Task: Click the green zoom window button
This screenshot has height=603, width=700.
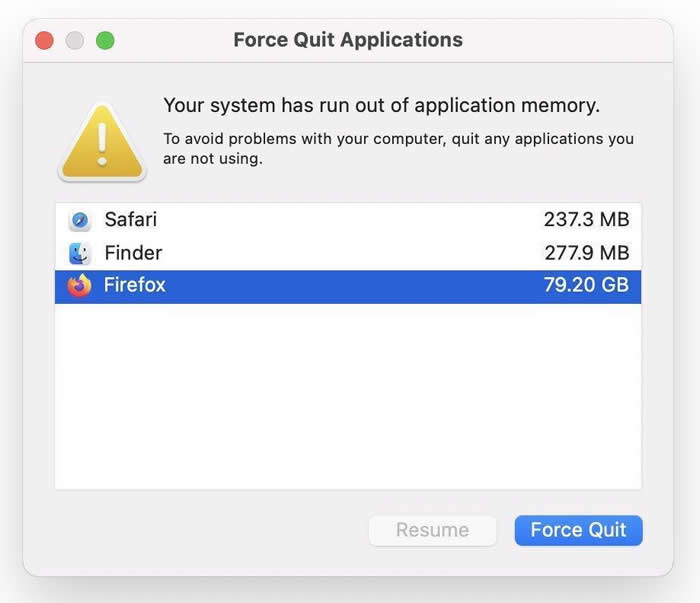Action: pyautogui.click(x=105, y=41)
